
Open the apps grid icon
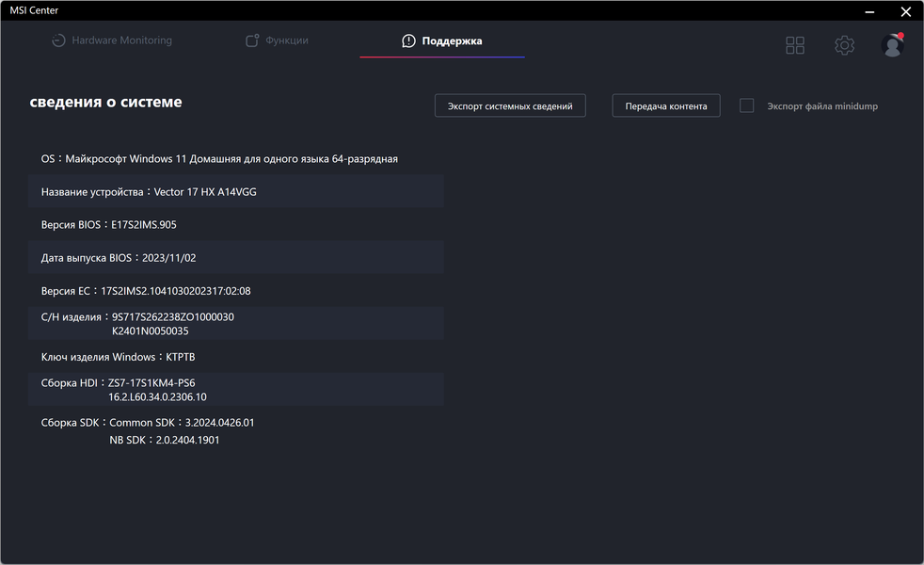[x=795, y=45]
